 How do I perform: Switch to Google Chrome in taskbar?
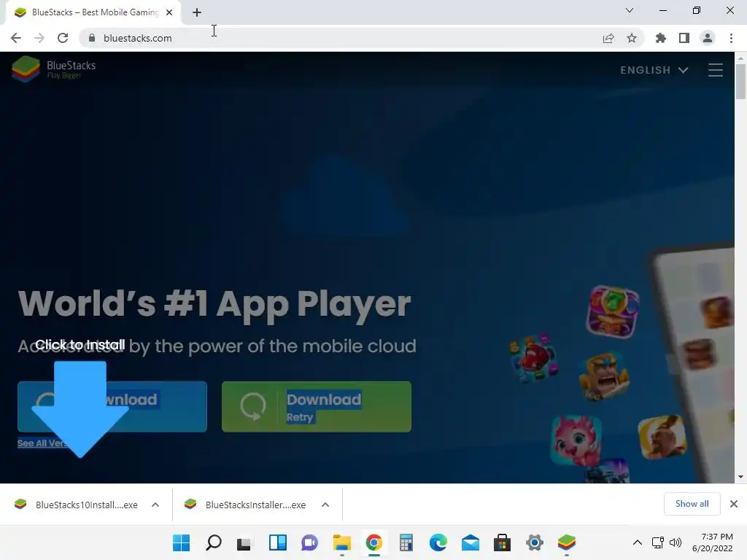pyautogui.click(x=374, y=542)
